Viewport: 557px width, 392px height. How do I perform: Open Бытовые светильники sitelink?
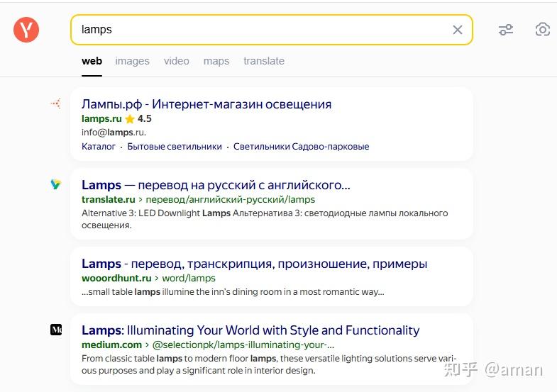[x=175, y=147]
